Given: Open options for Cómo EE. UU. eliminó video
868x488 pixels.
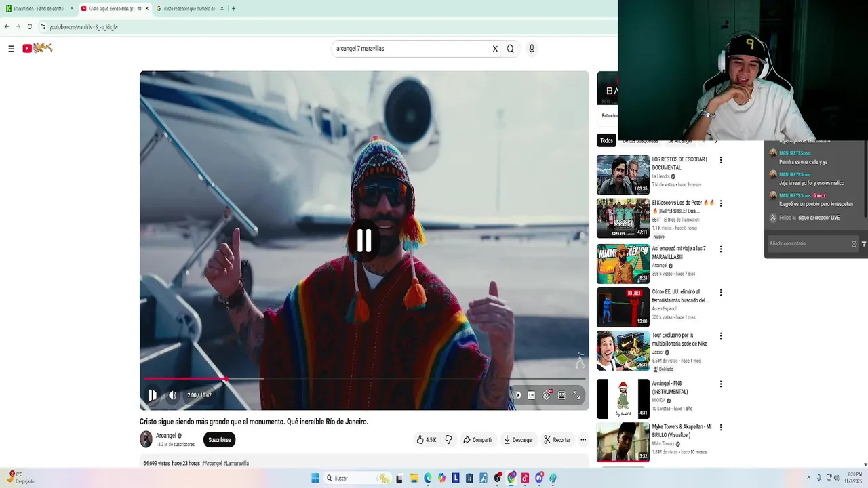Looking at the screenshot, I should 721,293.
